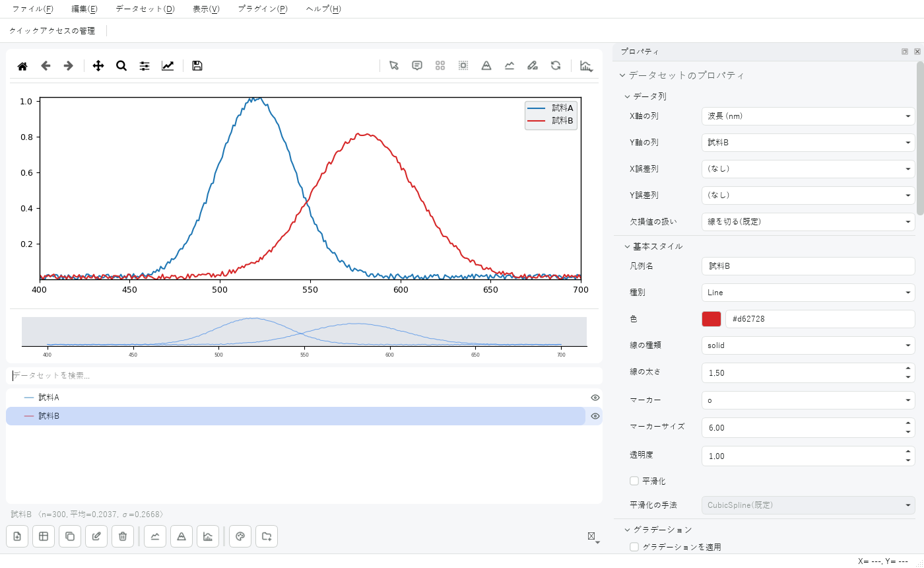This screenshot has height=568, width=924.
Task: Activate the magnifier zoom tool
Action: [x=121, y=66]
